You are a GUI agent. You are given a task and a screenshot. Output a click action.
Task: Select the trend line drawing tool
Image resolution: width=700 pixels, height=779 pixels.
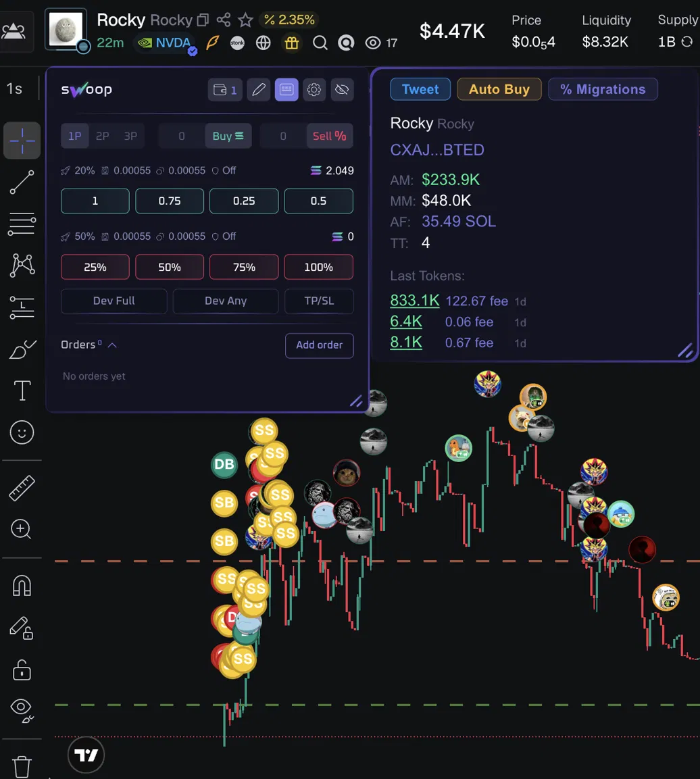click(x=22, y=182)
